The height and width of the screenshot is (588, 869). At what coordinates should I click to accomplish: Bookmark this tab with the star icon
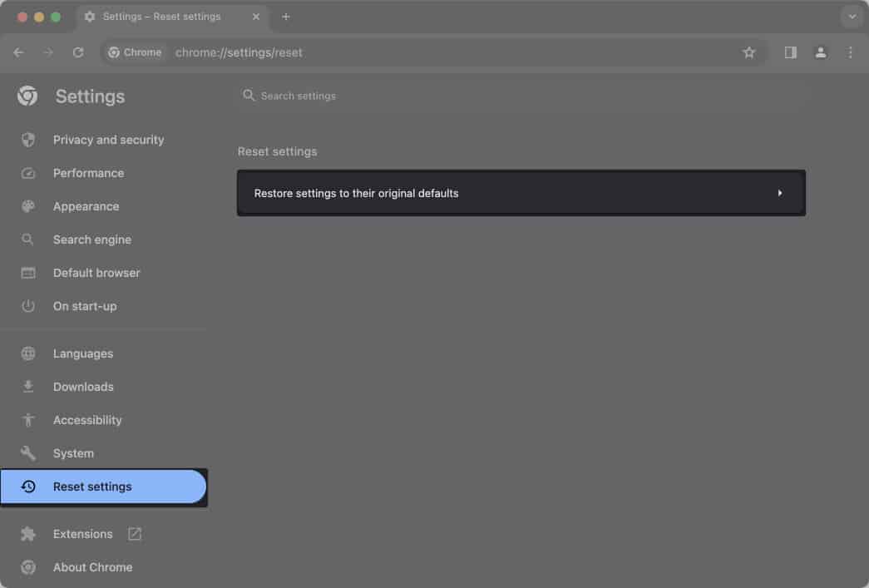pos(748,52)
